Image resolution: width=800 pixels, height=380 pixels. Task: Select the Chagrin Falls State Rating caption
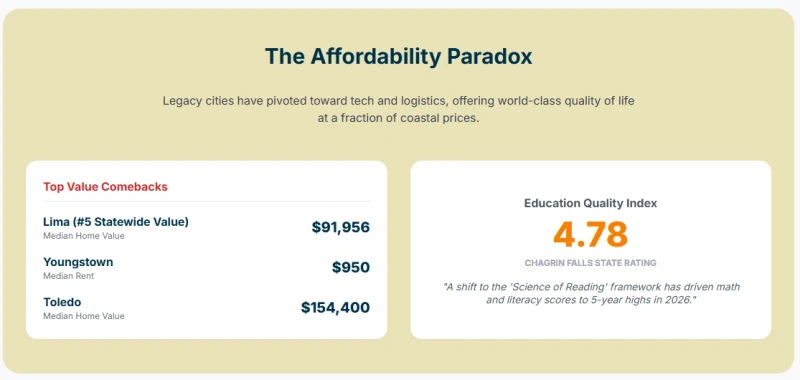point(590,263)
